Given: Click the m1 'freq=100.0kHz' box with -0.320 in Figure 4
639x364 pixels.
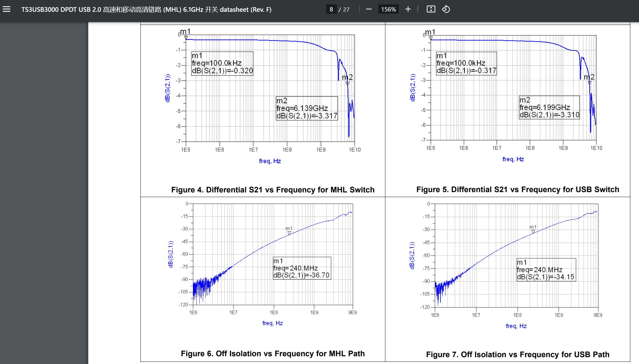Looking at the screenshot, I should 222,63.
